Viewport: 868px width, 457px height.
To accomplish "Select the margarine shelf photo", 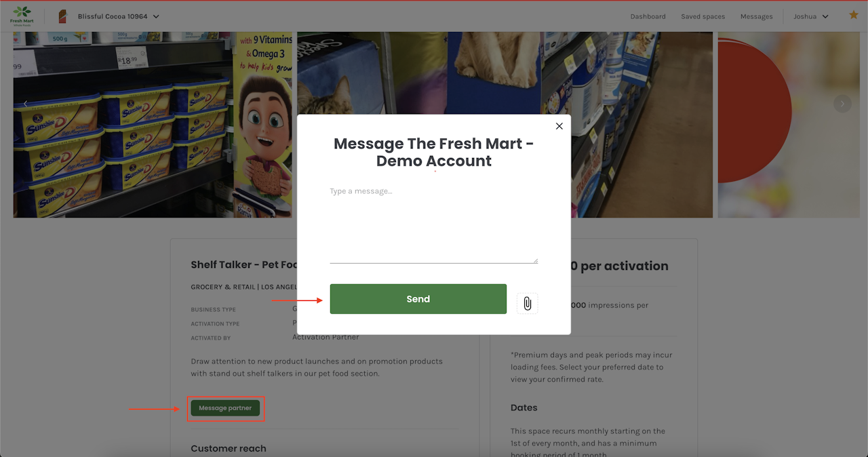I will point(153,125).
